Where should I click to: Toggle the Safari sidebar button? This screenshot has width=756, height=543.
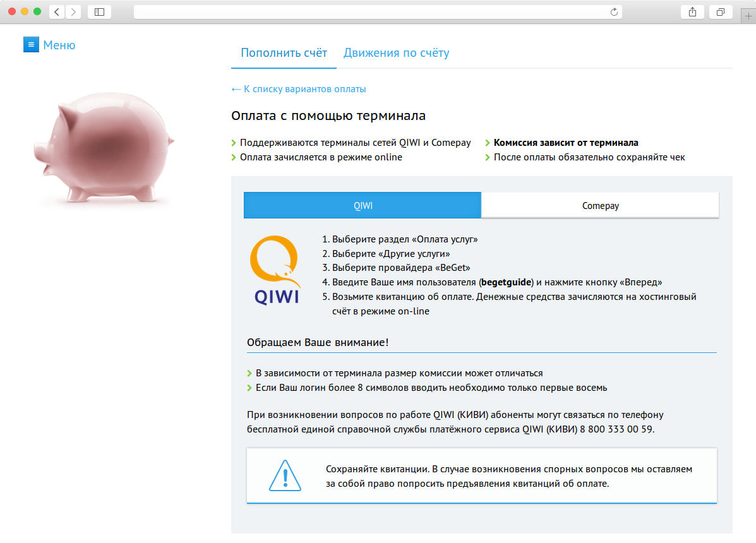click(x=99, y=12)
